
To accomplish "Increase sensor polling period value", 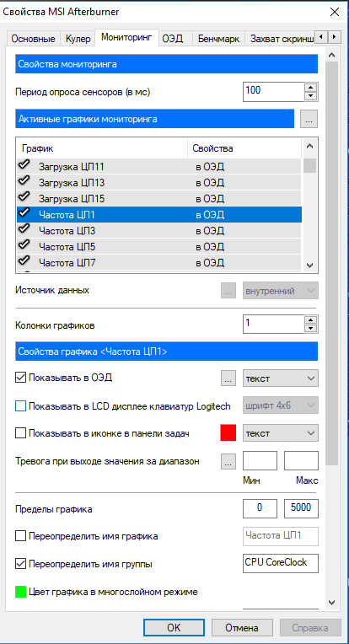I will click(x=312, y=87).
